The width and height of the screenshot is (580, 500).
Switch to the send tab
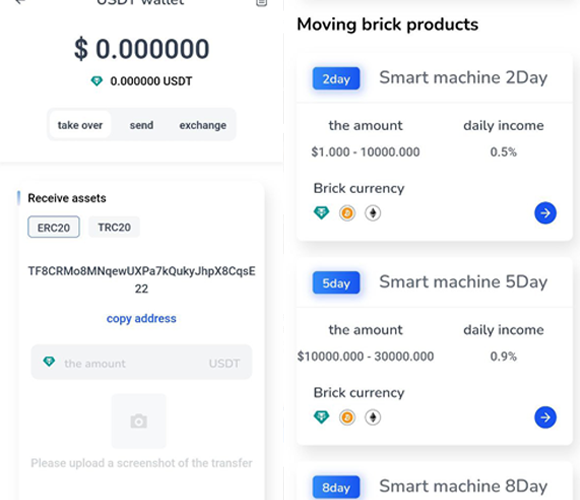pos(141,125)
